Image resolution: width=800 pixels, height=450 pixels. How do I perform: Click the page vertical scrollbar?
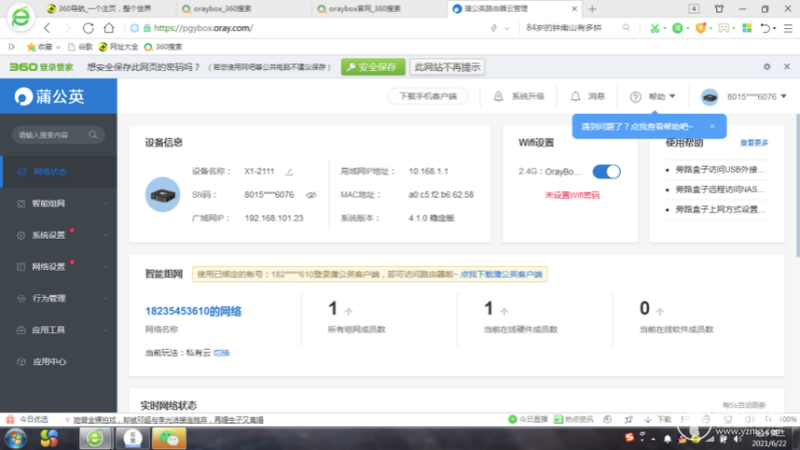pyautogui.click(x=797, y=186)
